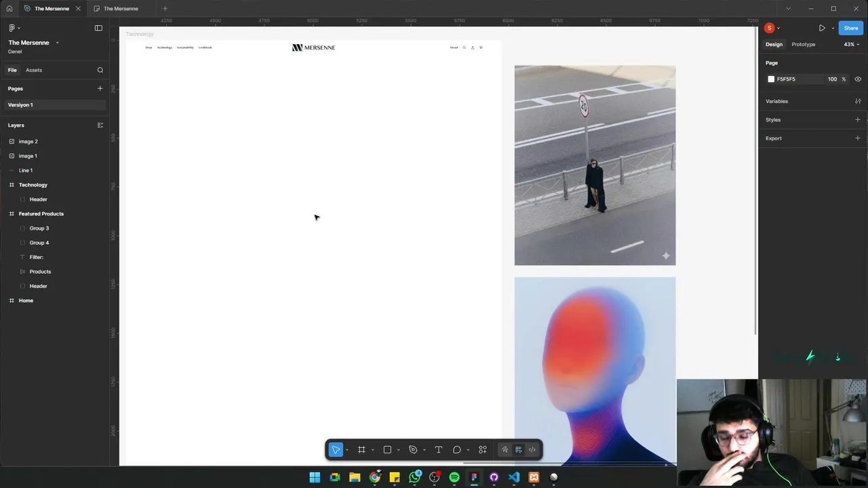Select the Move tool in the toolbar
868x488 pixels.
click(336, 450)
